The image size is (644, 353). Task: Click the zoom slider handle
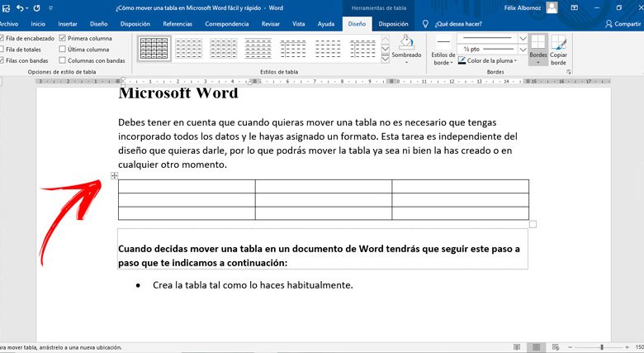(x=602, y=347)
